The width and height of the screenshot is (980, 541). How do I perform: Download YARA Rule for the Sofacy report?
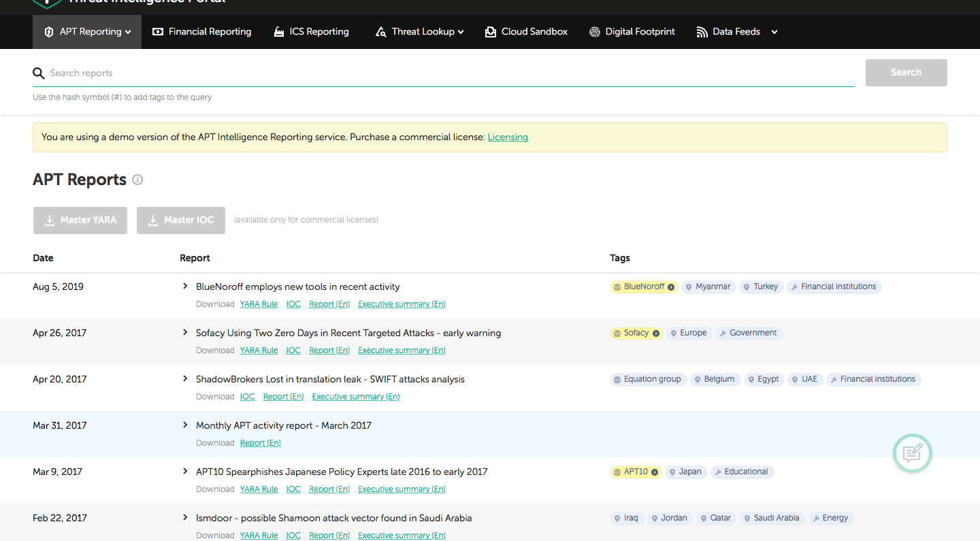(x=259, y=350)
